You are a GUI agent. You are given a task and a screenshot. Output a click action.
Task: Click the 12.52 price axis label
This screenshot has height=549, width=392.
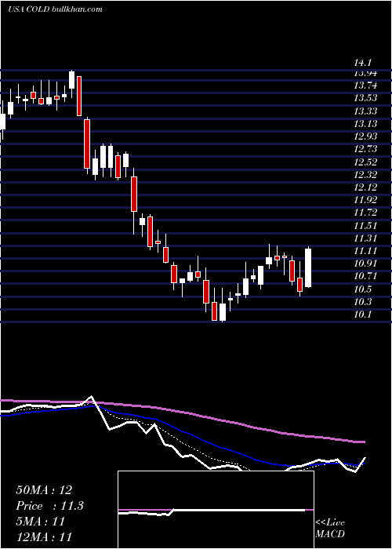click(x=365, y=162)
